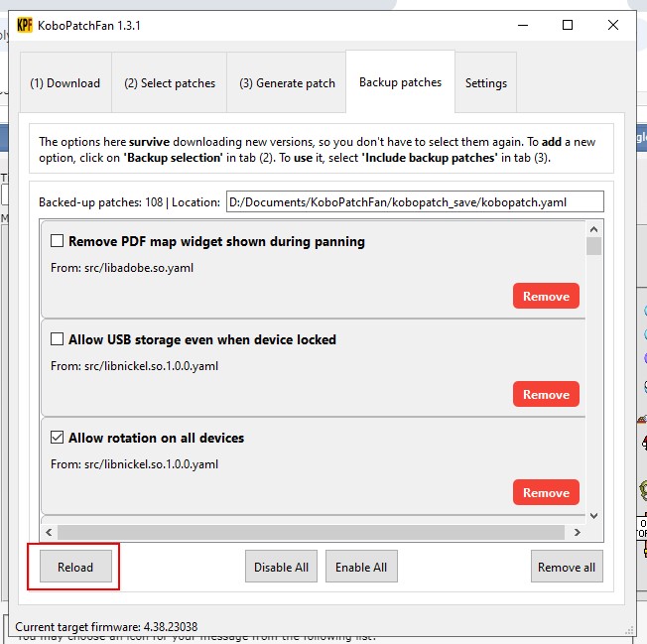Click the horizontal scrollbar track below patch list
Viewport: 647px width, 644px height.
tap(311, 532)
